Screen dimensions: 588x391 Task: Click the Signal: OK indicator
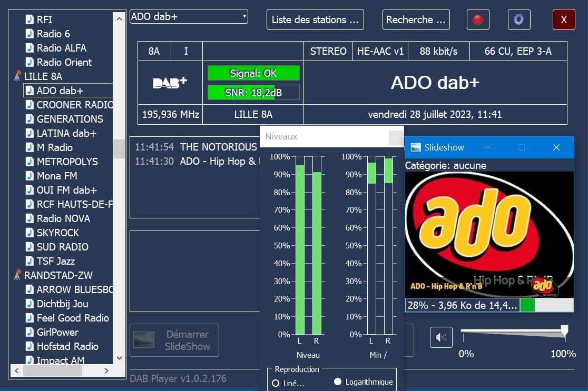[253, 73]
